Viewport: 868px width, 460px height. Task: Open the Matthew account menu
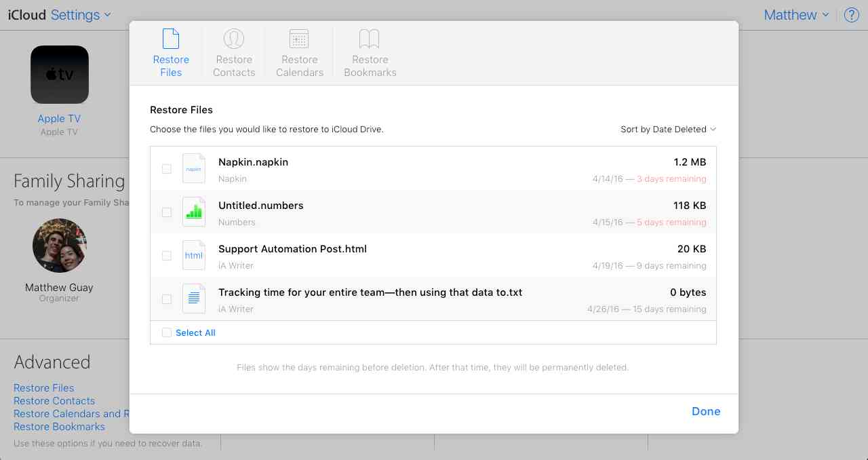point(797,15)
